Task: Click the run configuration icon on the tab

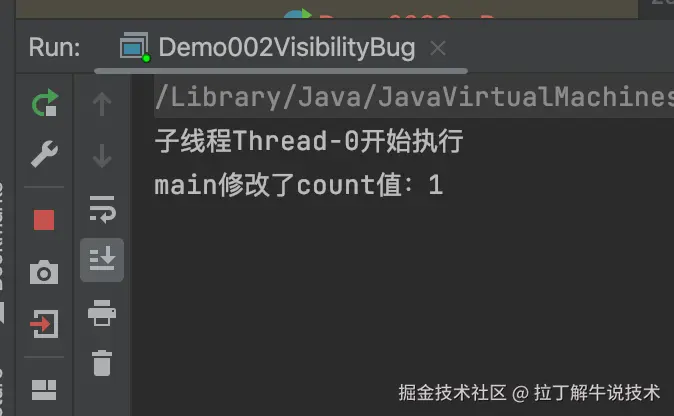Action: [x=135, y=47]
